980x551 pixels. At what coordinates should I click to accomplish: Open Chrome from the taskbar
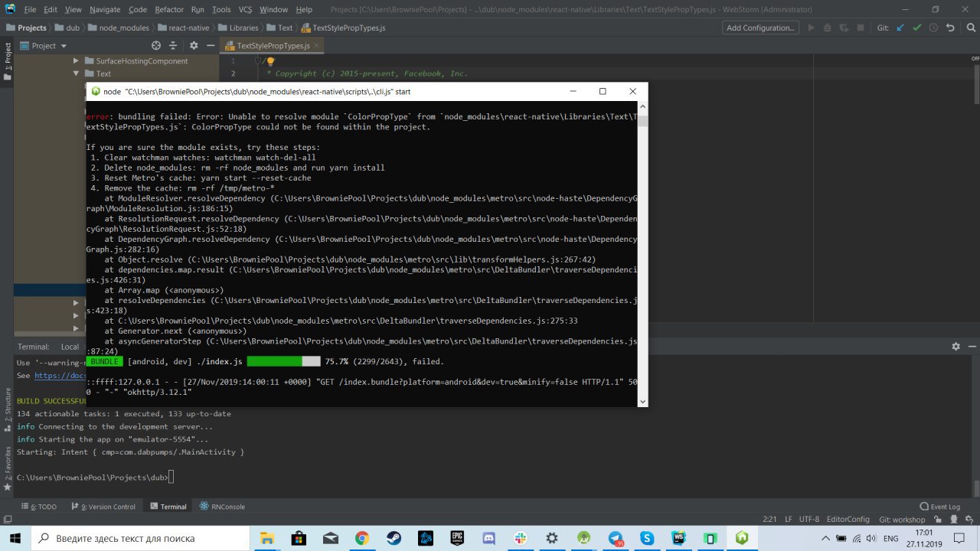point(362,538)
